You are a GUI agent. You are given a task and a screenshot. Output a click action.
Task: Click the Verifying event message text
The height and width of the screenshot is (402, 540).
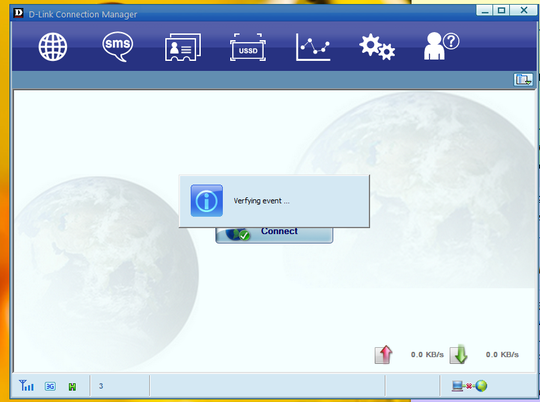click(261, 201)
